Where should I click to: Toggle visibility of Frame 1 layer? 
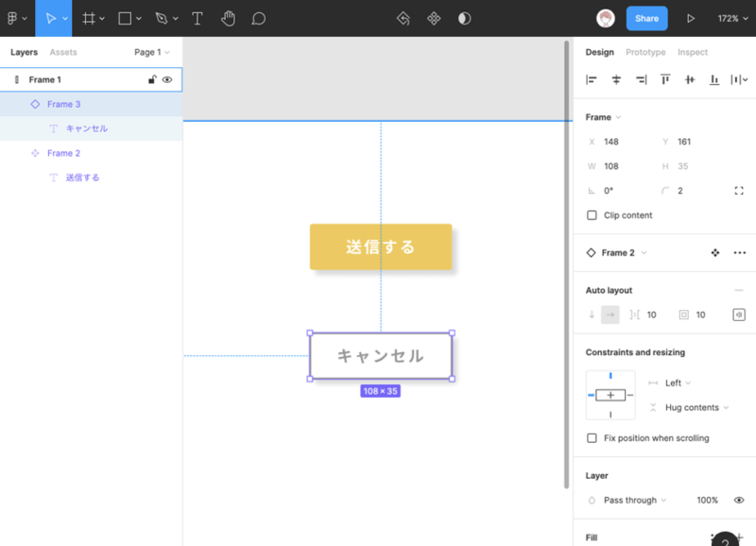pos(167,80)
